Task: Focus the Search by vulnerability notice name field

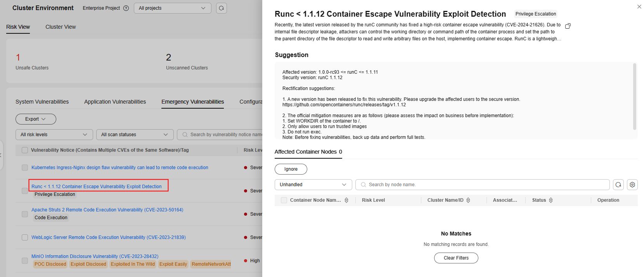Action: pos(220,135)
